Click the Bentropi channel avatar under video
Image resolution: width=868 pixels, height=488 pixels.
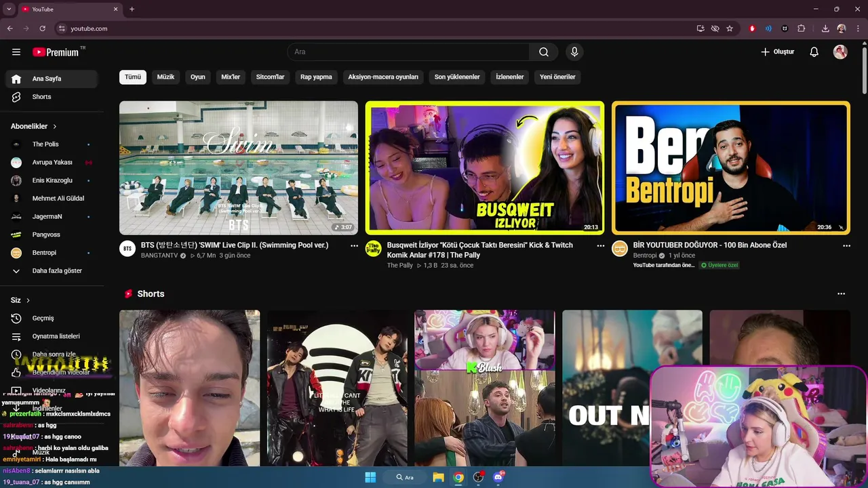(x=620, y=249)
